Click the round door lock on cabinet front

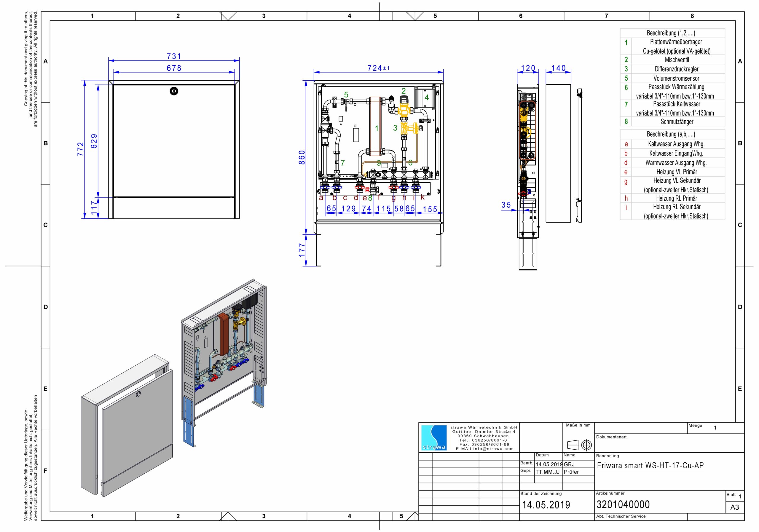click(x=174, y=91)
